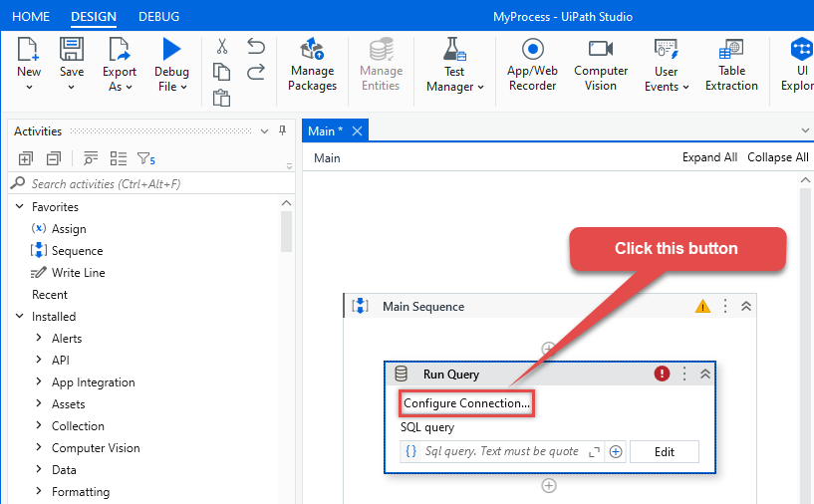
Task: Collapse the Main Sequence container
Action: (x=746, y=306)
